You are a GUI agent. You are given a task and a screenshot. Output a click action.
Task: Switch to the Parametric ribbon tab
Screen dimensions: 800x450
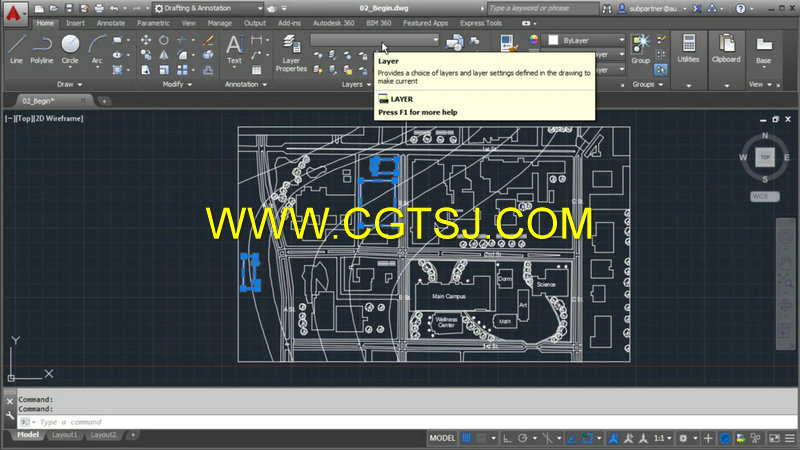click(x=153, y=23)
